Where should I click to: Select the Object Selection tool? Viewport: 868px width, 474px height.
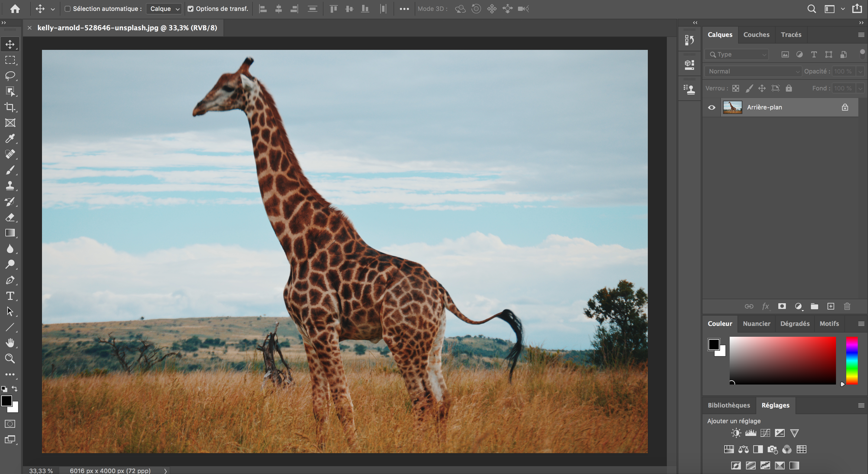coord(10,91)
